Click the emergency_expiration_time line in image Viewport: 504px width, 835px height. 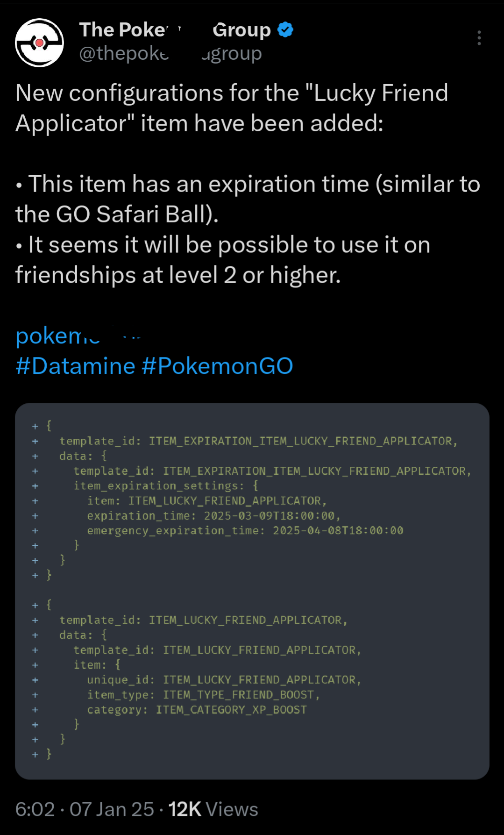pos(245,531)
